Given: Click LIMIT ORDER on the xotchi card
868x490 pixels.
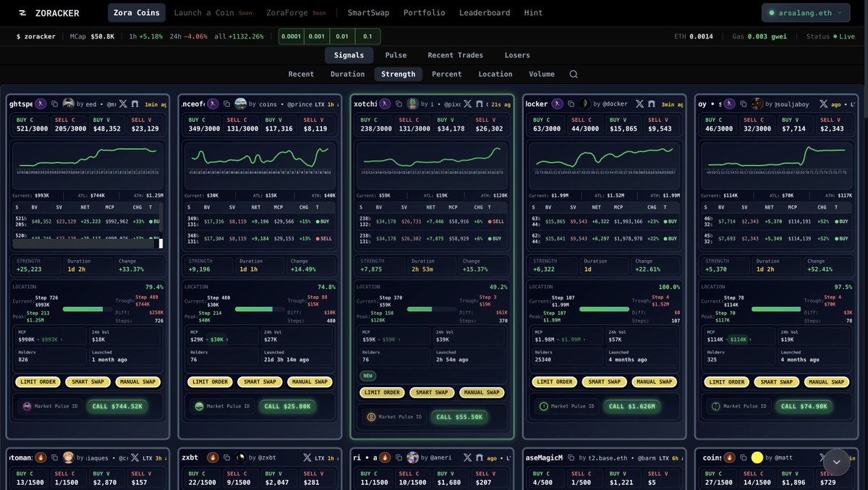Looking at the screenshot, I should (x=383, y=392).
